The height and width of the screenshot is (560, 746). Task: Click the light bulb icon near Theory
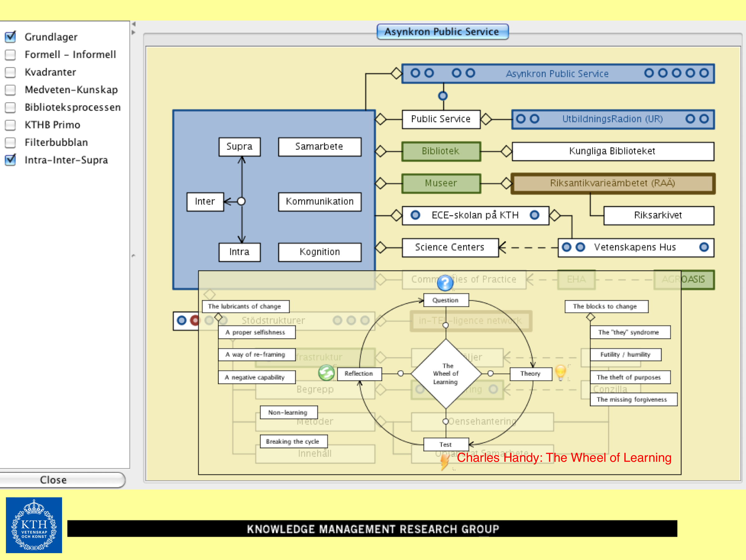[560, 372]
